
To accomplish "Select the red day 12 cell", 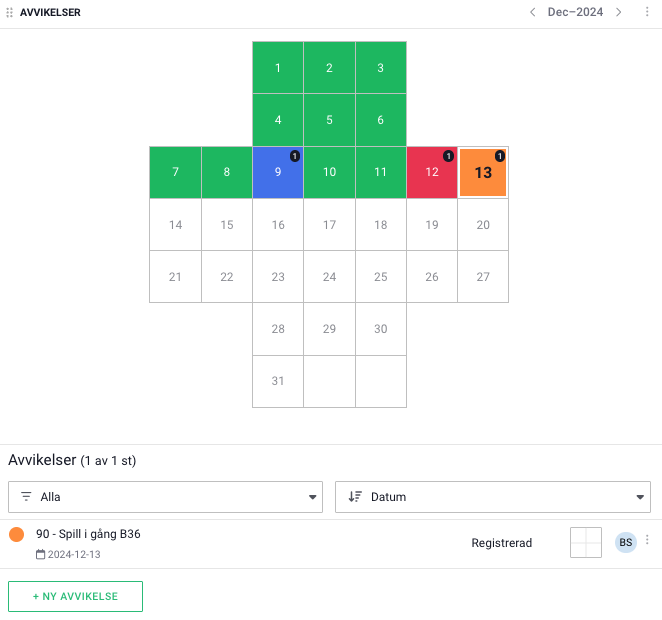I will point(432,172).
